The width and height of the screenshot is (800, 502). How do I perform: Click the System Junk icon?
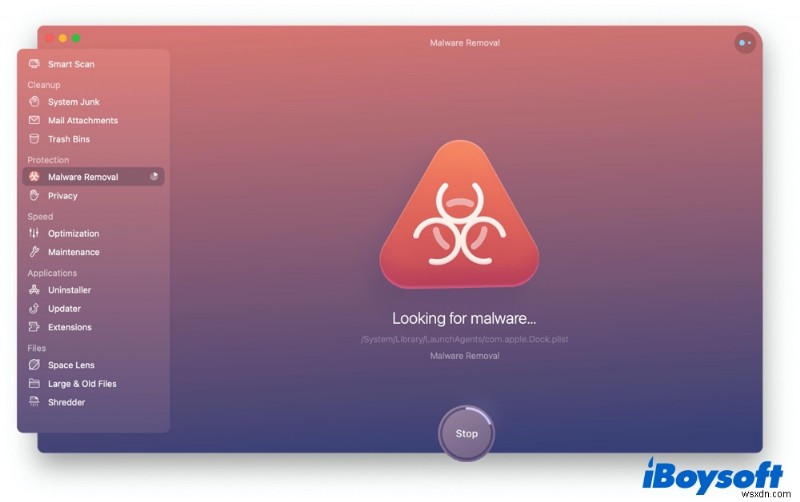(34, 102)
